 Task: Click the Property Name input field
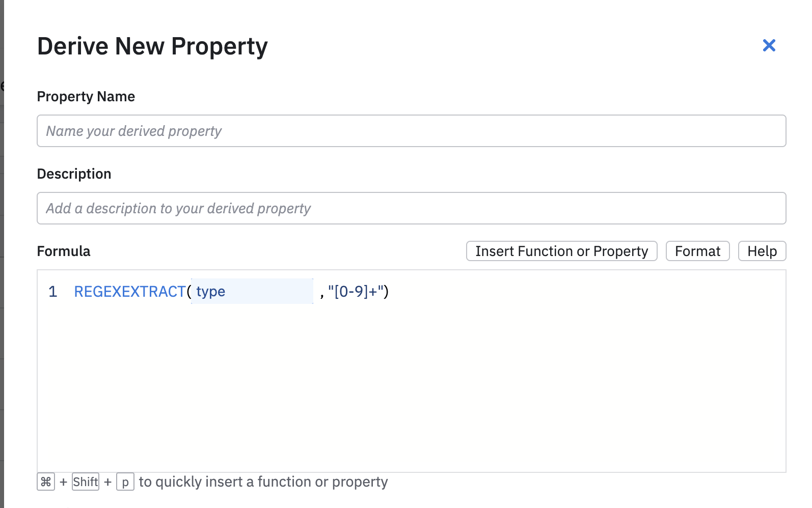point(411,131)
